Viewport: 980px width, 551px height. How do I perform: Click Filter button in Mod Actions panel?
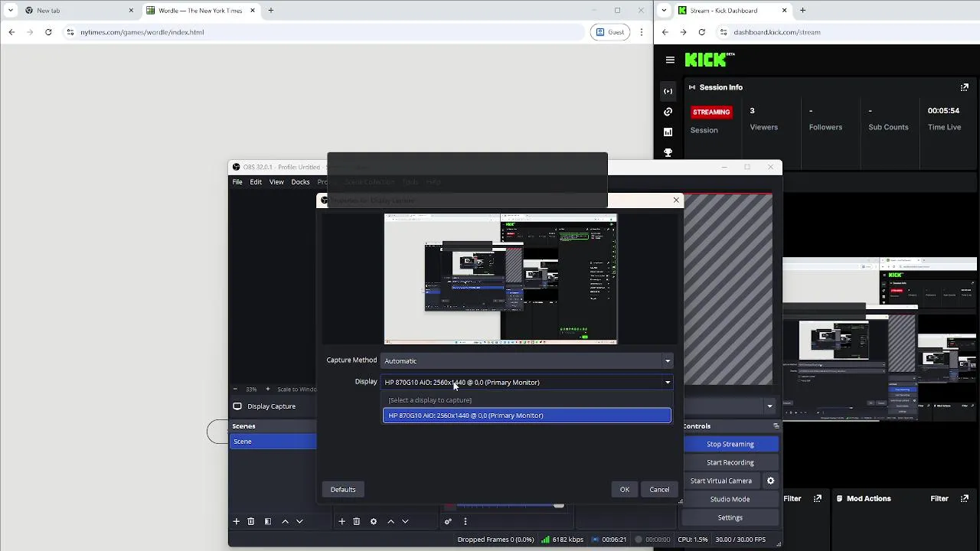939,498
